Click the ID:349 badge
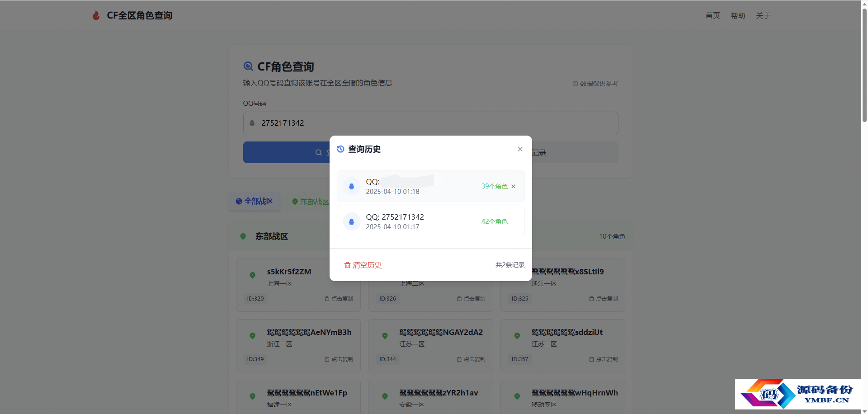868x414 pixels. pyautogui.click(x=255, y=359)
